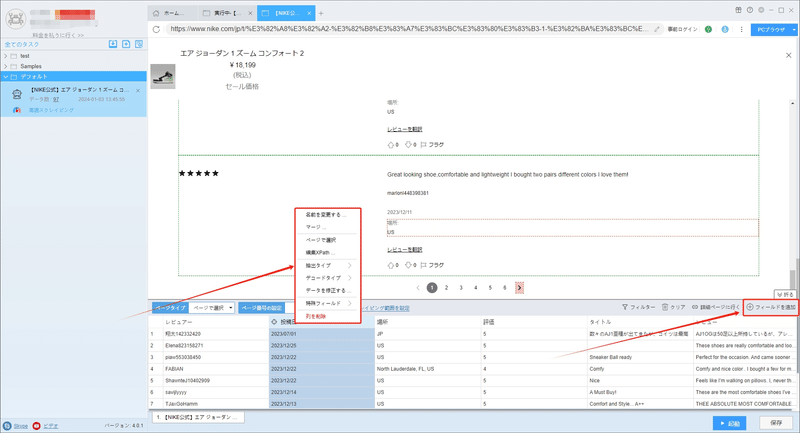Click the bottom task tab 1.【NIKE公式】
Viewport: 800px width, 433px height.
(x=198, y=417)
